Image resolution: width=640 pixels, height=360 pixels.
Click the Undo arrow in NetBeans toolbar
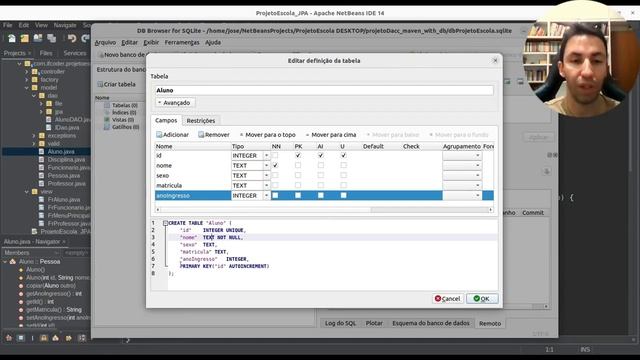tap(72, 38)
